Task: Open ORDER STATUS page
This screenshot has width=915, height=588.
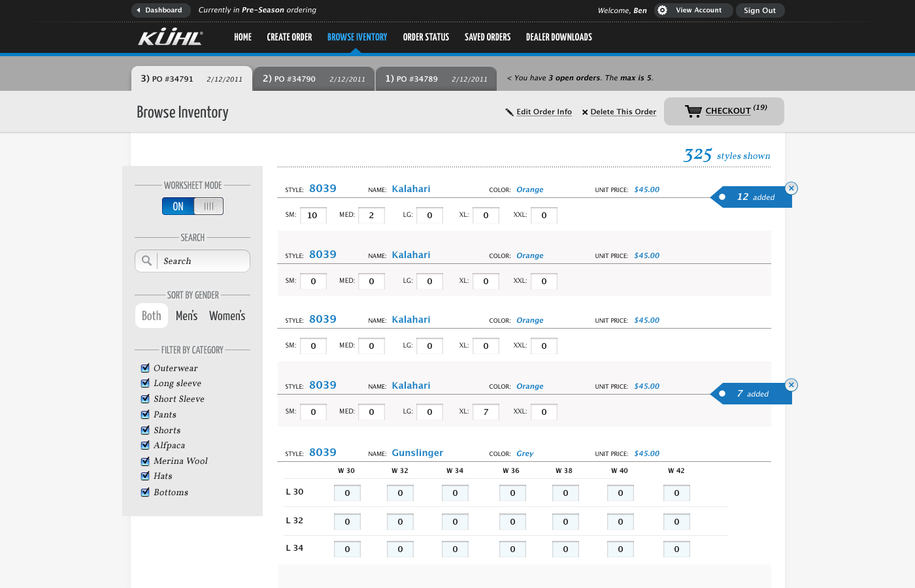Action: coord(426,37)
